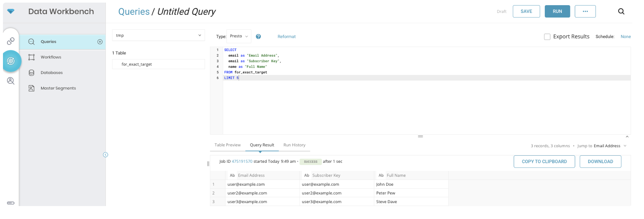The width and height of the screenshot is (644, 219).
Task: Switch to the Run History tab
Action: 294,145
